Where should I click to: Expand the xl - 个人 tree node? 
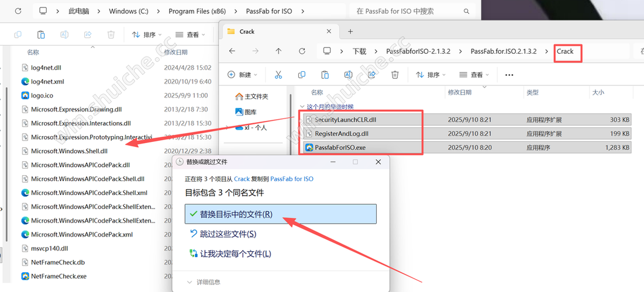pos(228,127)
